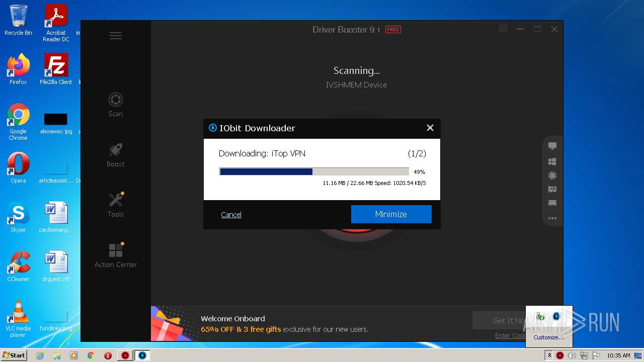Click the graphics card icon in right panel
The image size is (644, 362).
click(x=552, y=190)
